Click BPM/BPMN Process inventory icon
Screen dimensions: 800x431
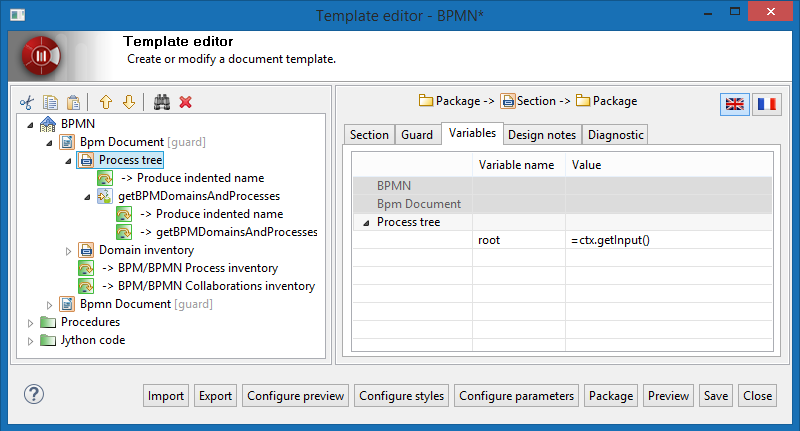tap(86, 268)
